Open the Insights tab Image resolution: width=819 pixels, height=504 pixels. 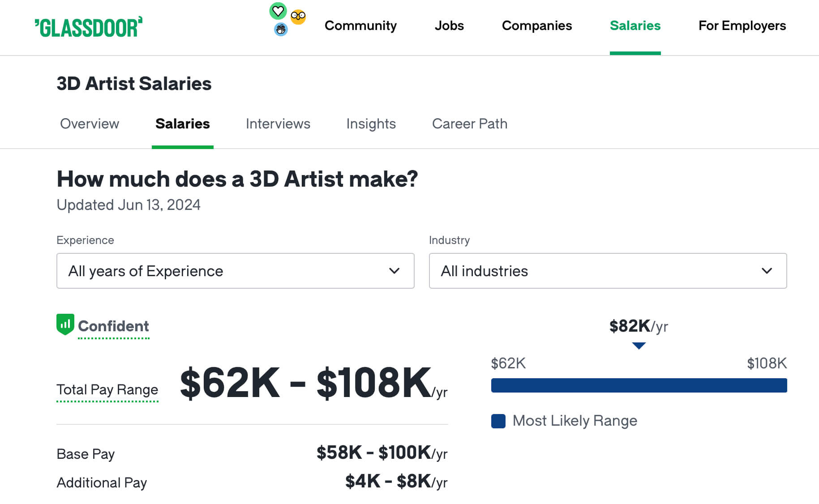click(371, 124)
